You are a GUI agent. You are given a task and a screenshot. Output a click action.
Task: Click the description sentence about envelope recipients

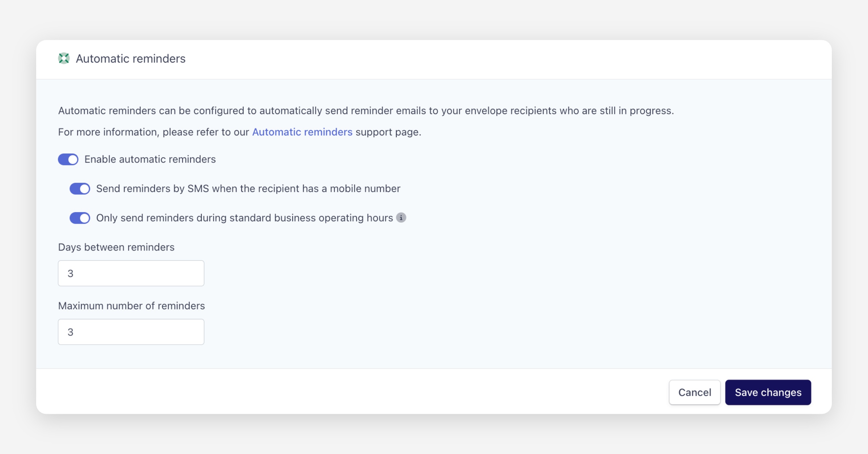366,111
